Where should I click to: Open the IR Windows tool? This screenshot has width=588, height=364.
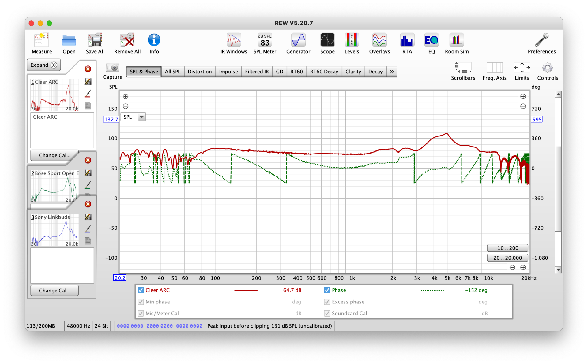point(234,40)
